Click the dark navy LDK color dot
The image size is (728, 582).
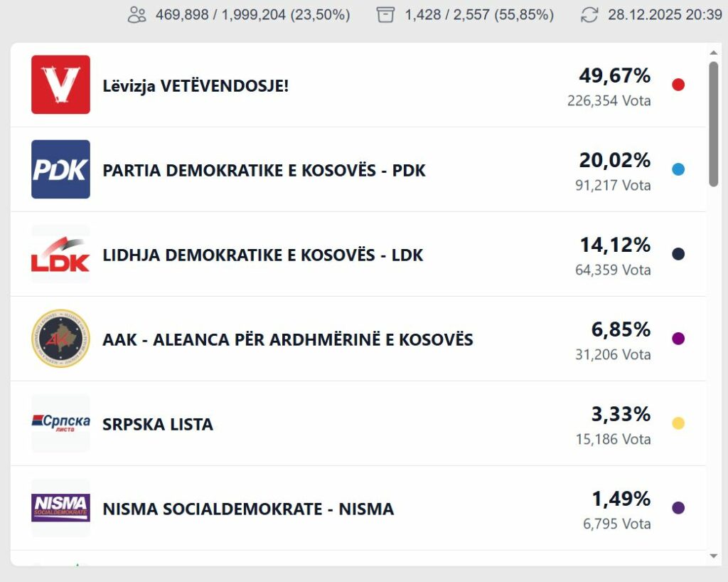678,254
